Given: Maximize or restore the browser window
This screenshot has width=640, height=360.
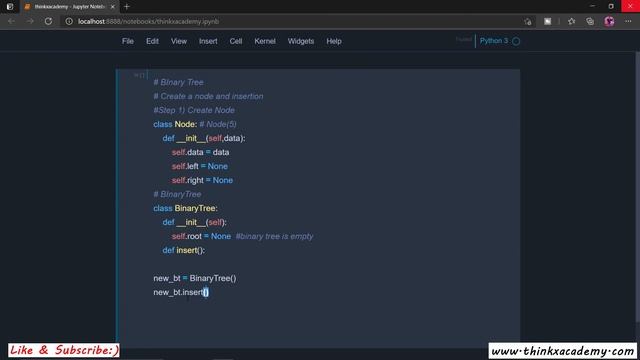Looking at the screenshot, I should click(x=611, y=6).
